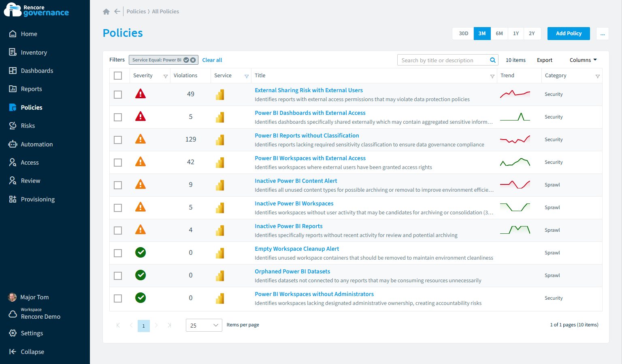Toggle the select-all checkbox in header
Viewport: 622px width, 364px height.
click(118, 76)
